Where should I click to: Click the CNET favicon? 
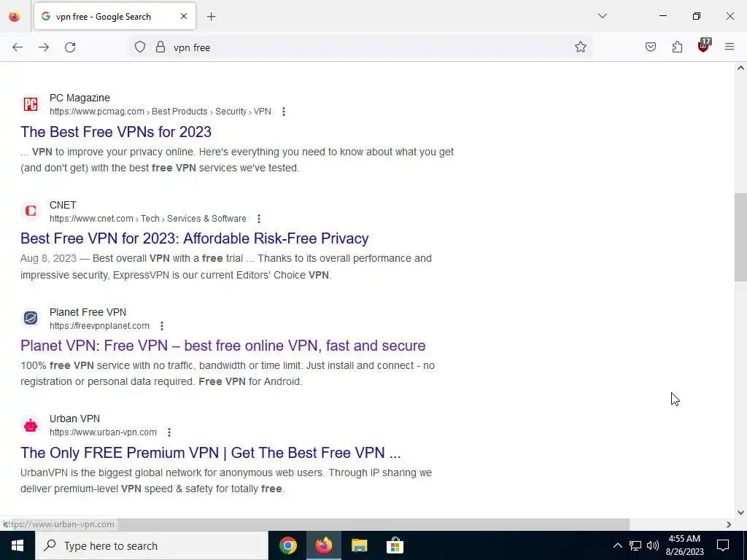click(x=31, y=211)
